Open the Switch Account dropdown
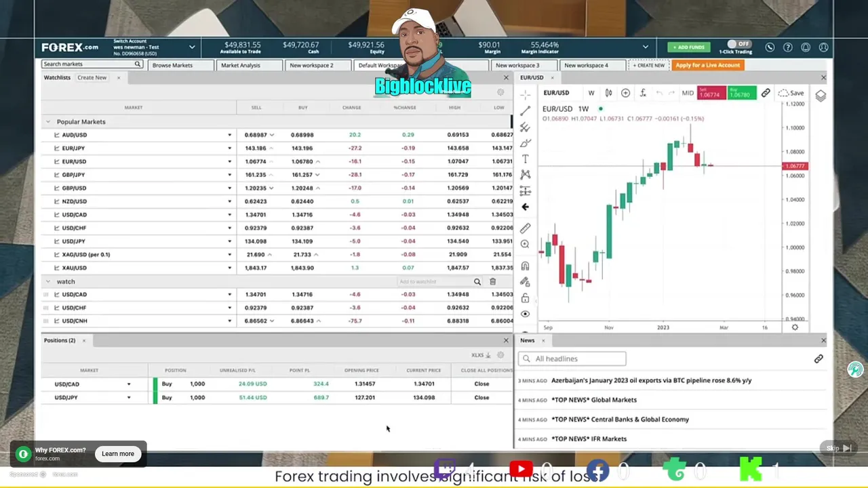 192,47
